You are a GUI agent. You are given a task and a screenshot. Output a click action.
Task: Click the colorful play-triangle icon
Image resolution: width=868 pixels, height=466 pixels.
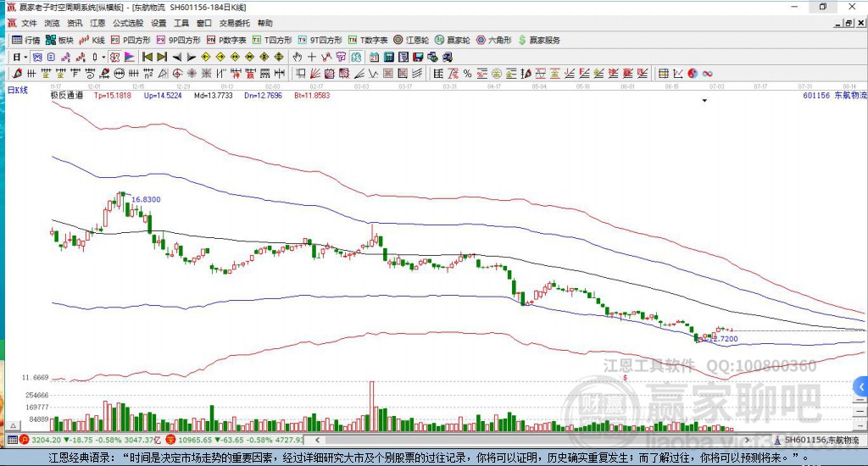pos(129,57)
